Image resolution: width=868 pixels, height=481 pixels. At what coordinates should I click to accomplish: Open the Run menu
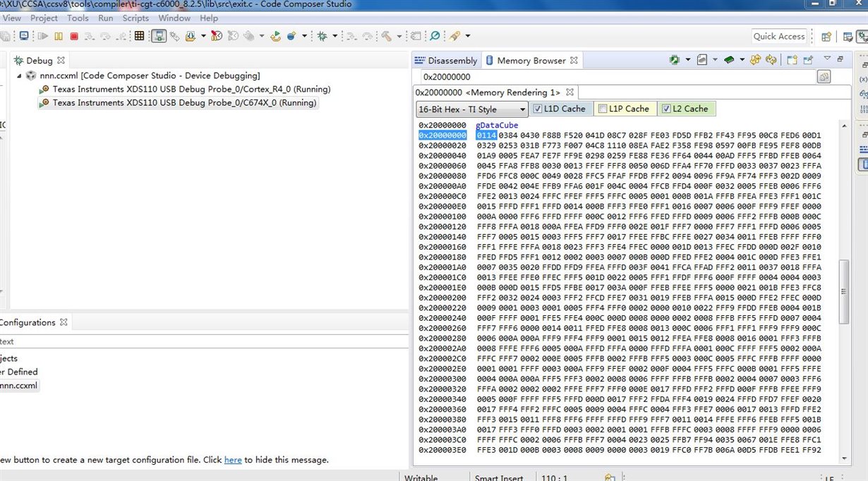105,18
